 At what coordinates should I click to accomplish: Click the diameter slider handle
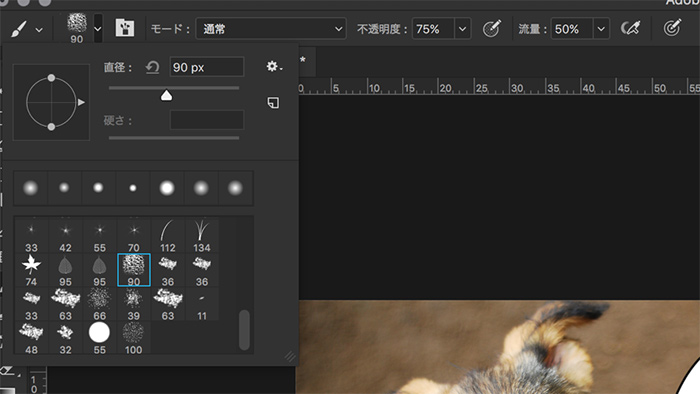pyautogui.click(x=167, y=95)
